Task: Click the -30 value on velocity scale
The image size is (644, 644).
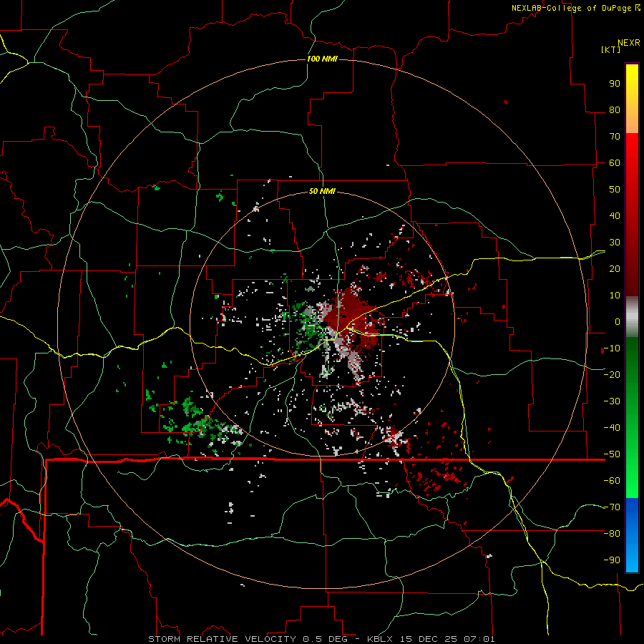Action: 612,401
